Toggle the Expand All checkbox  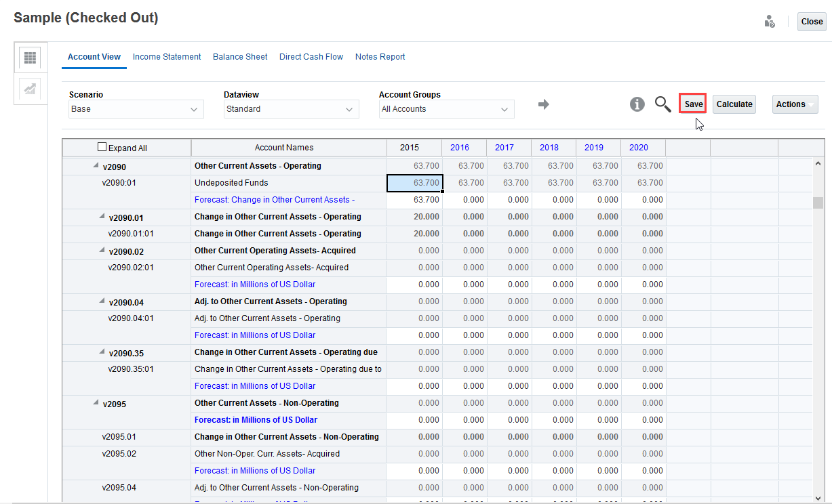pos(102,147)
